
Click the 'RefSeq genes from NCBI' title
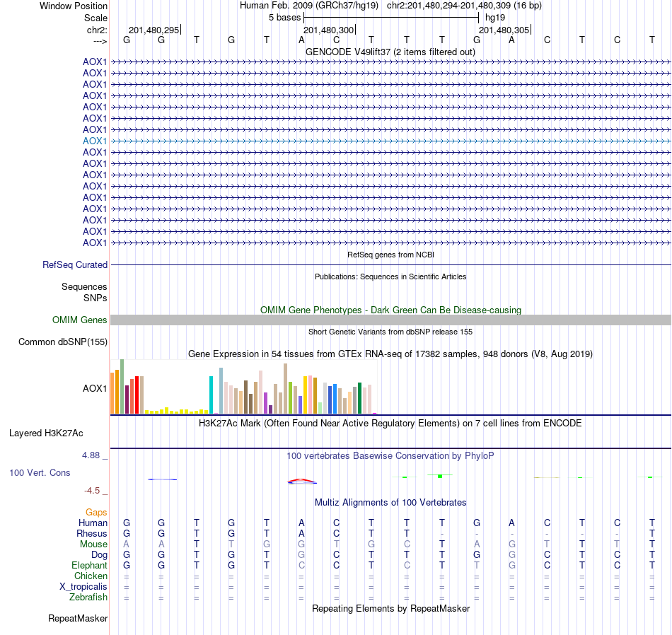tap(391, 255)
